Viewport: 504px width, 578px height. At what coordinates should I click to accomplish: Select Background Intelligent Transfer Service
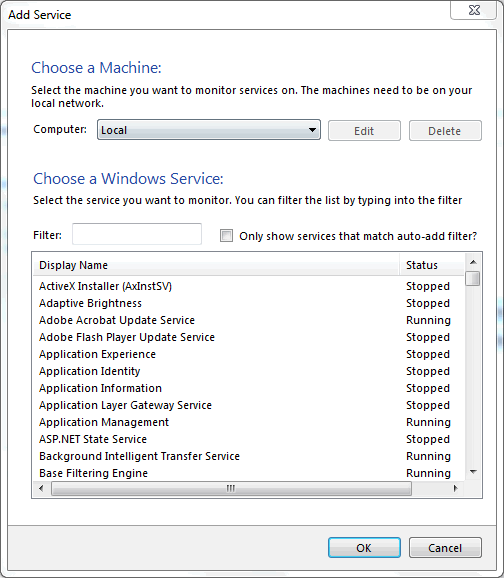coord(248,456)
